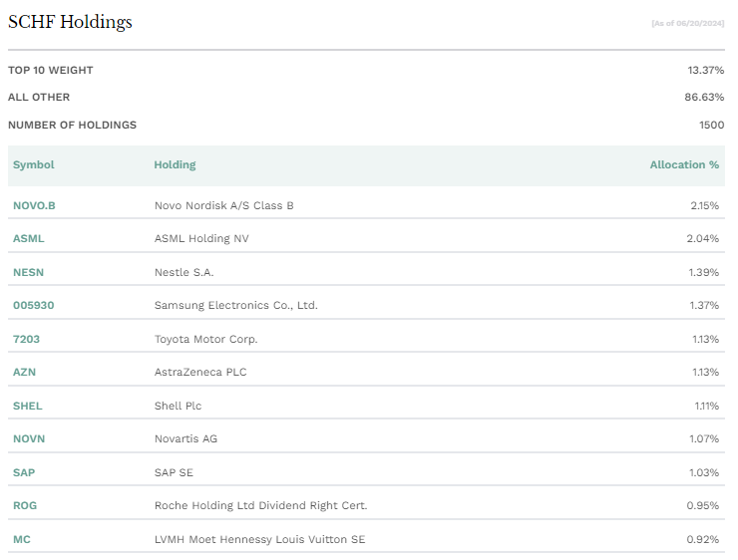Select the 7203 ticker link
The image size is (738, 560).
pyautogui.click(x=26, y=339)
